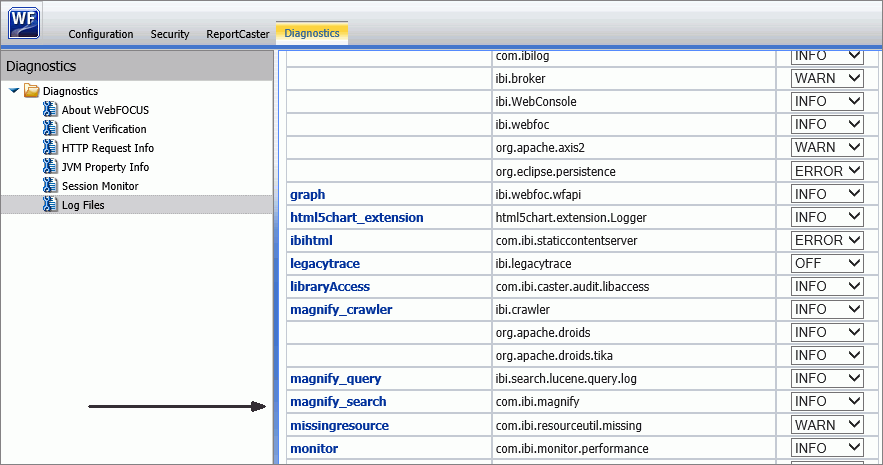Click the Diagnostics folder icon

(32, 91)
